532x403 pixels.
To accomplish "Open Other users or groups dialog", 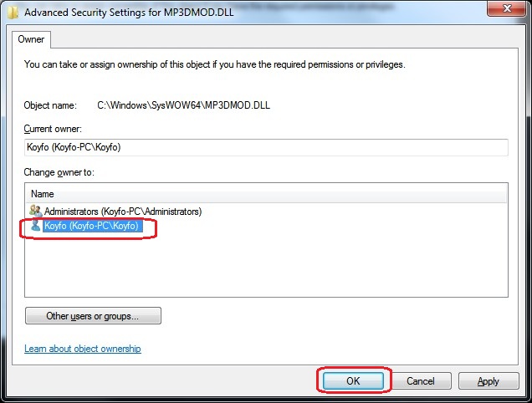I will (93, 316).
